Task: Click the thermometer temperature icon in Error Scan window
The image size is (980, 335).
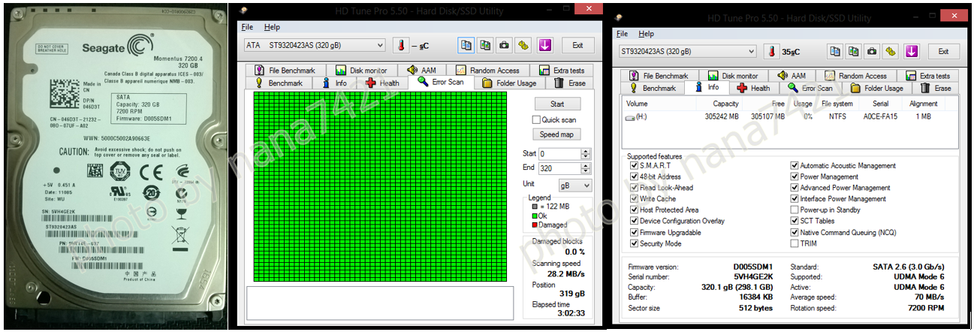Action: (x=400, y=45)
